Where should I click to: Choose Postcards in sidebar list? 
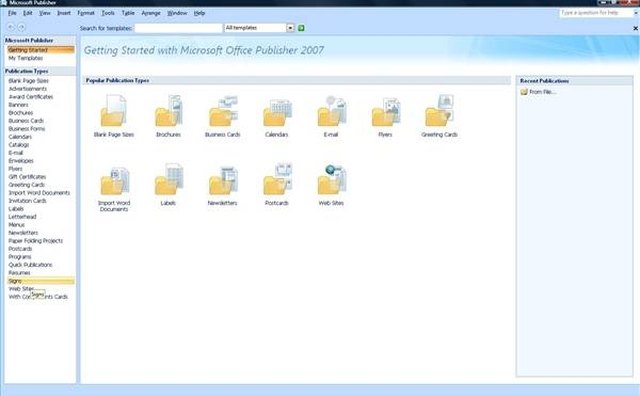click(x=20, y=249)
